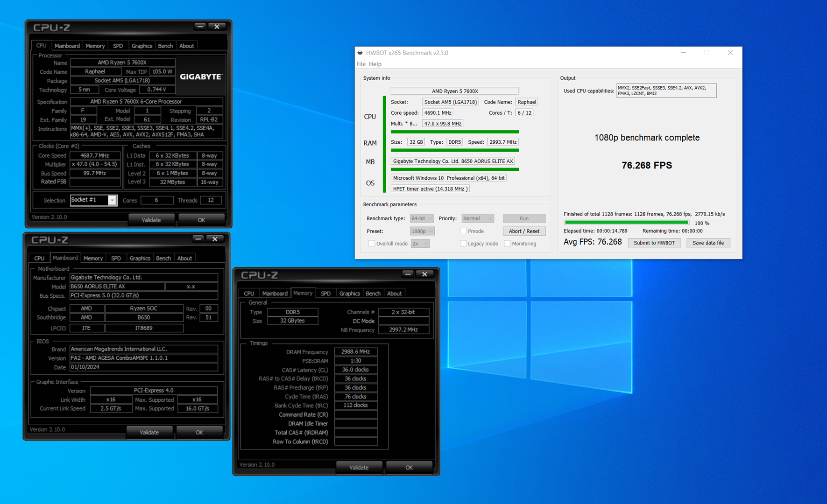Click the BIOS date 01/10/2024 field
Viewport: 827px width, 504px height.
pyautogui.click(x=144, y=367)
